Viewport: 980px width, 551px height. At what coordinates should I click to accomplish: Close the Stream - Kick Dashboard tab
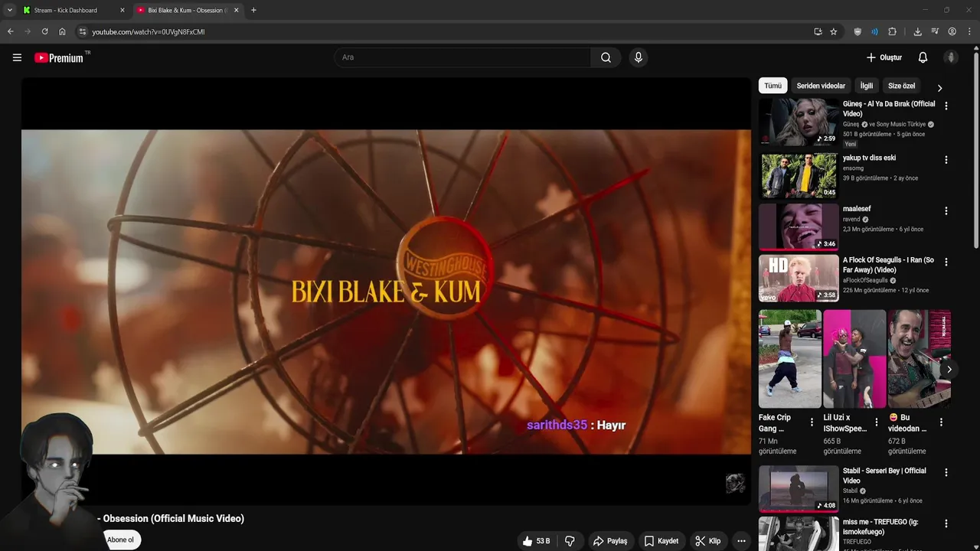click(122, 10)
